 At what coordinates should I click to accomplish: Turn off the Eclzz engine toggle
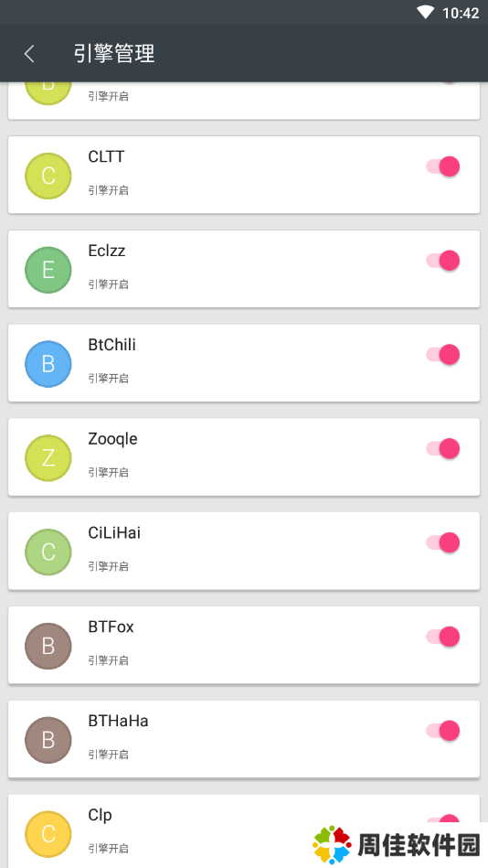point(443,261)
